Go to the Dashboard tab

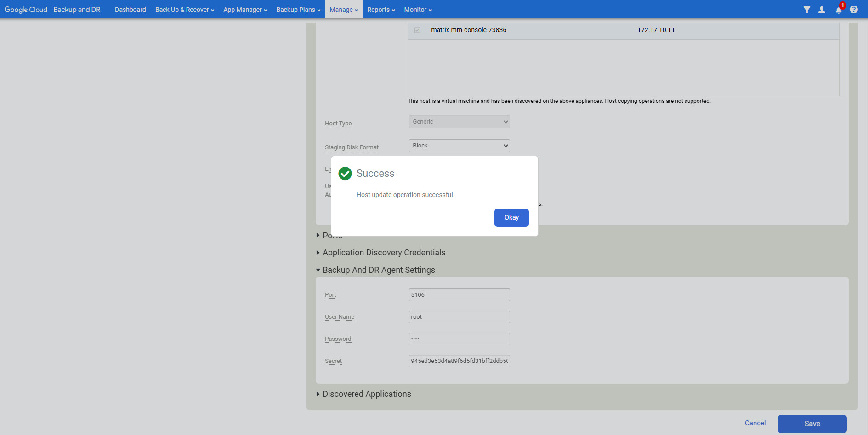click(130, 10)
